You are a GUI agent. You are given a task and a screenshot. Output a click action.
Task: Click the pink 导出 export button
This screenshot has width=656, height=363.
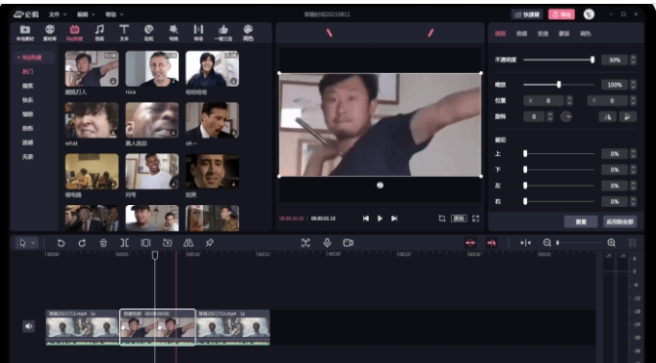tap(561, 15)
